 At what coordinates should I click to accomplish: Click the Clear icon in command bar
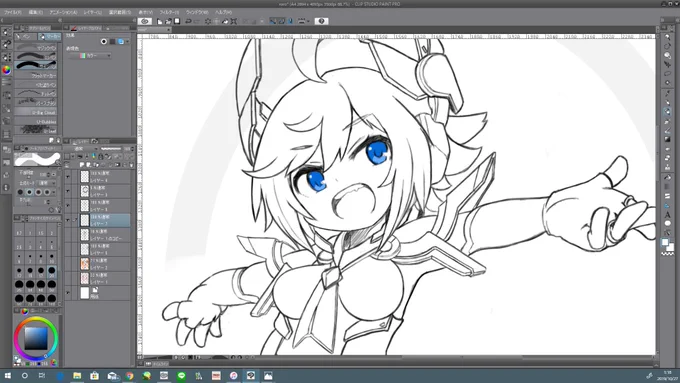208,21
